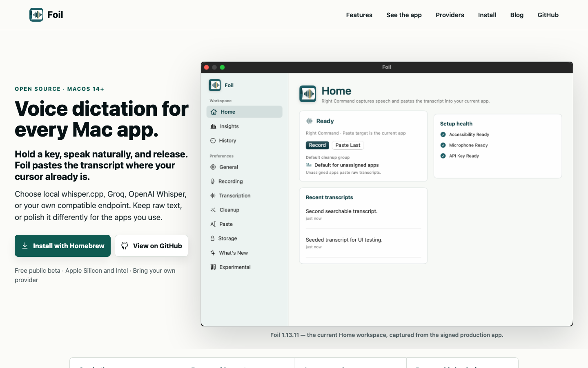Click the red close dot in screenshot window
Screen dimensions: 588x368
(x=207, y=67)
